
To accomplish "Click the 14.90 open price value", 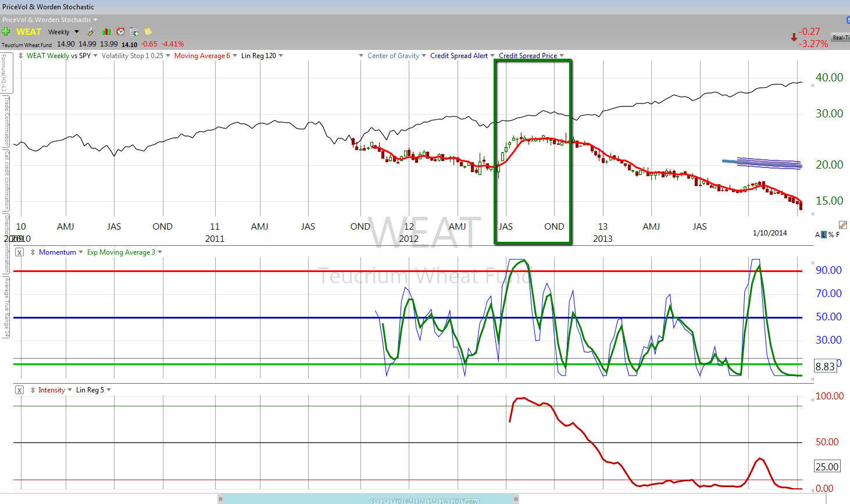I will coord(66,44).
